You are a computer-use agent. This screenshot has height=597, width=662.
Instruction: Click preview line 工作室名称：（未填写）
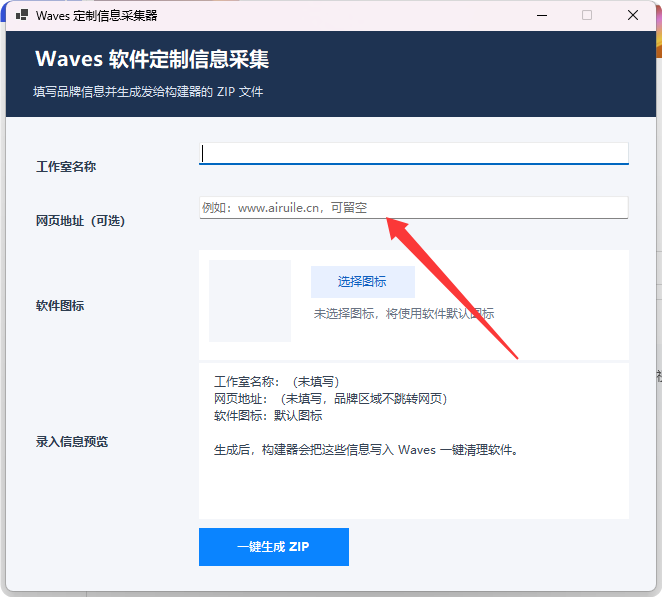[277, 382]
